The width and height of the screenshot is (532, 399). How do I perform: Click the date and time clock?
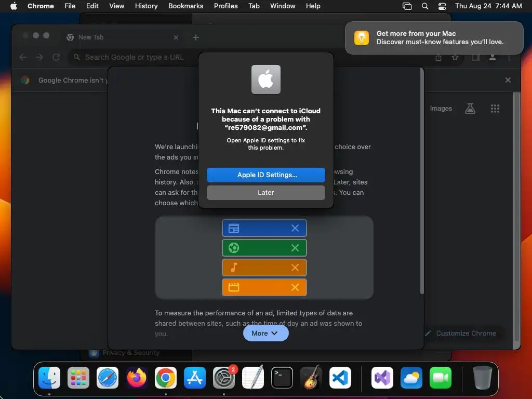[x=488, y=6]
